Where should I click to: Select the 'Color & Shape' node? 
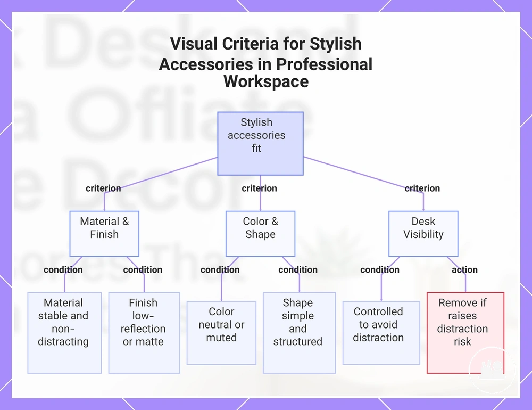point(260,234)
